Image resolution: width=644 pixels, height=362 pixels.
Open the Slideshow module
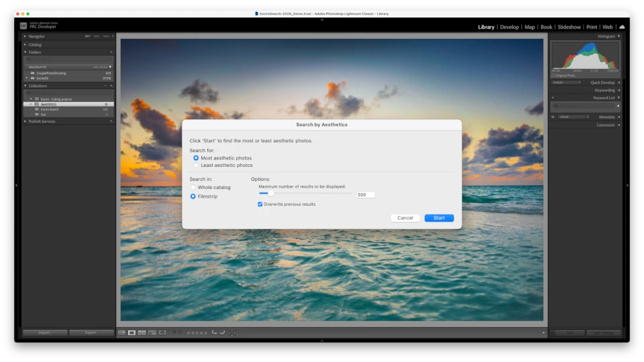[569, 27]
